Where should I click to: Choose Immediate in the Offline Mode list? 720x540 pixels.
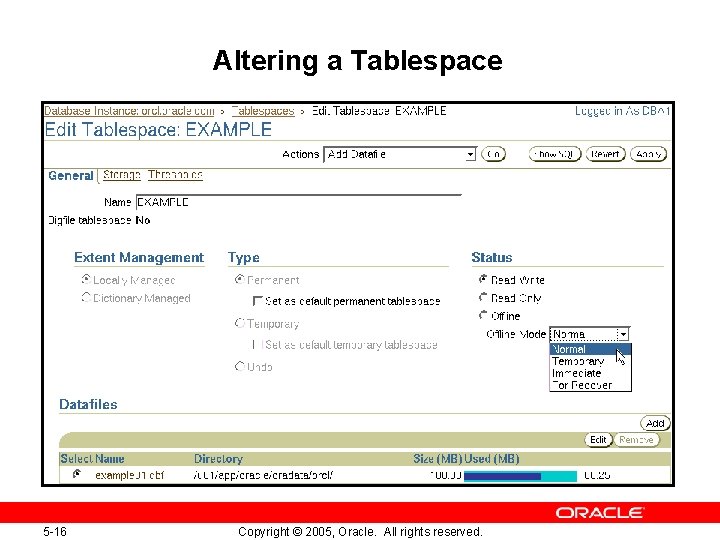click(x=591, y=373)
